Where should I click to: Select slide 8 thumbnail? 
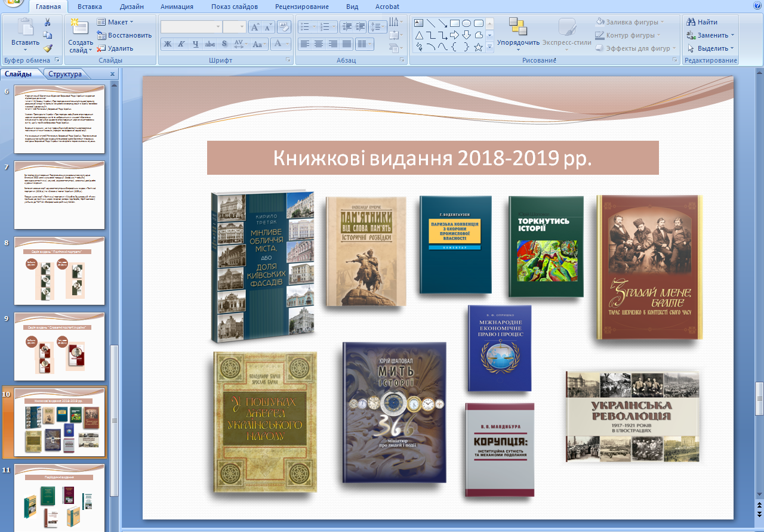tap(59, 270)
